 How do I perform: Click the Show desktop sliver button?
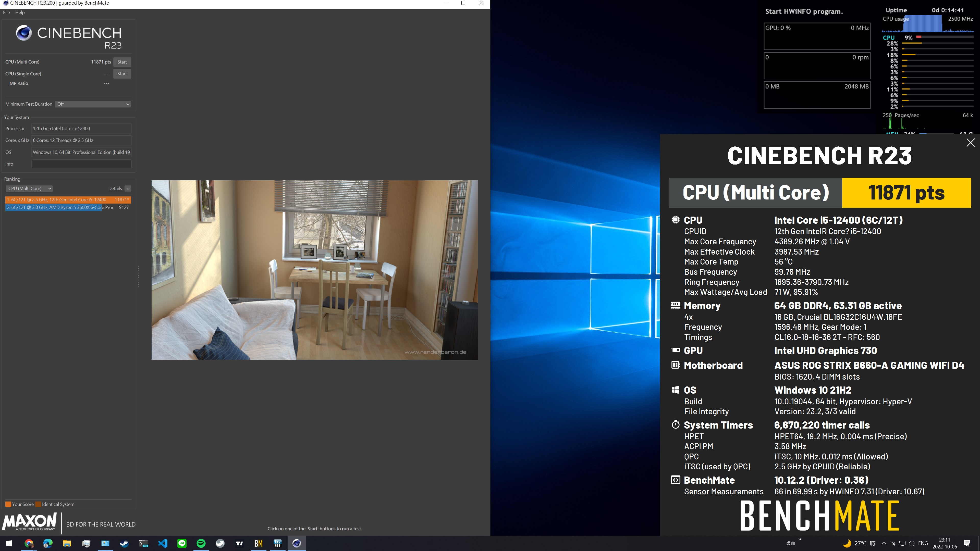(978, 543)
